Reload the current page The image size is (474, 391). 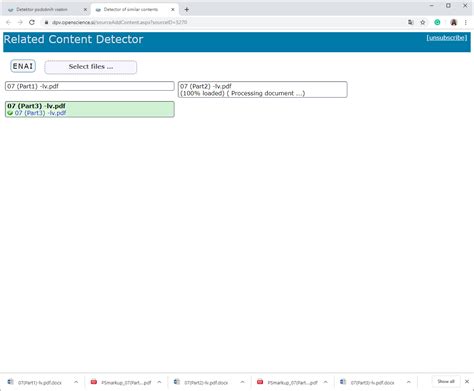point(32,22)
